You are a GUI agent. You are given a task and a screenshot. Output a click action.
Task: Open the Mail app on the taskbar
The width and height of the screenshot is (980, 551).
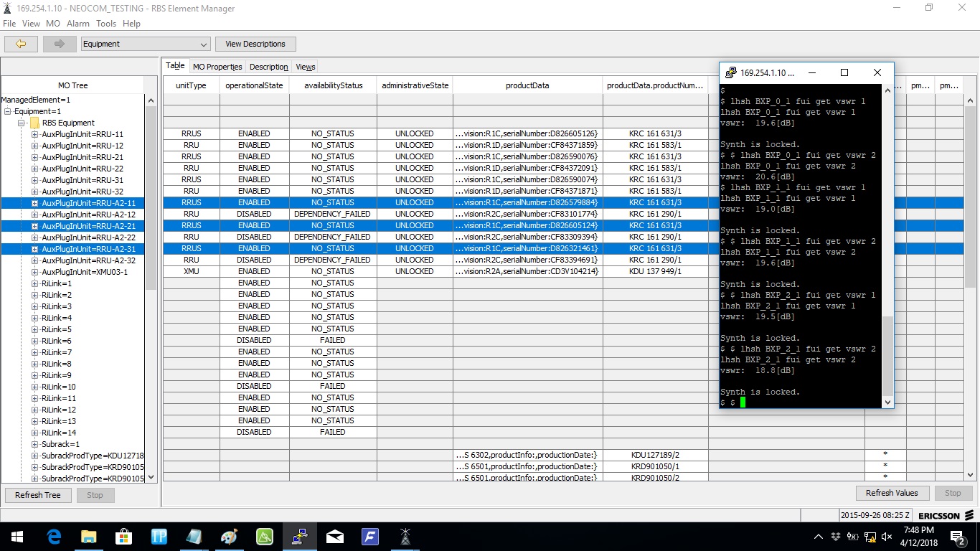[x=335, y=537]
